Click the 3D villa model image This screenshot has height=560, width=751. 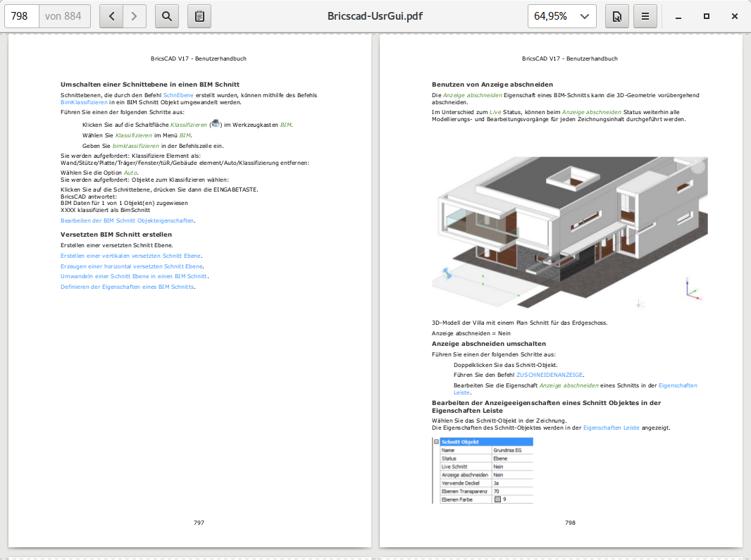(569, 232)
